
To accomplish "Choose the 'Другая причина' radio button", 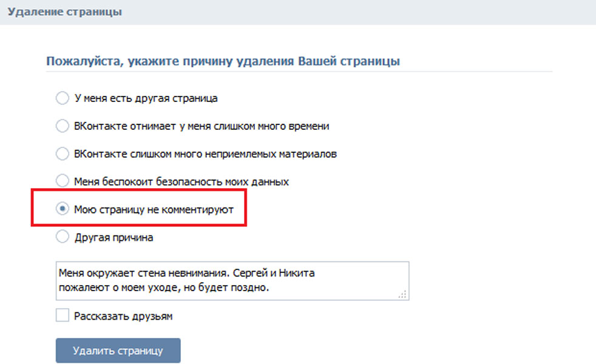I will 63,237.
